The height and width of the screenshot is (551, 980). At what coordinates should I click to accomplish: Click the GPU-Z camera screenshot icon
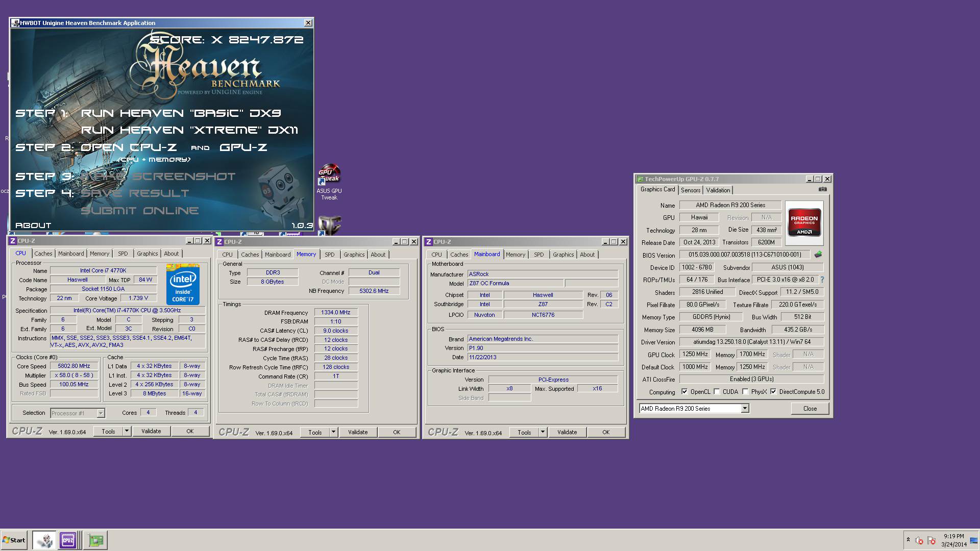[x=822, y=189]
